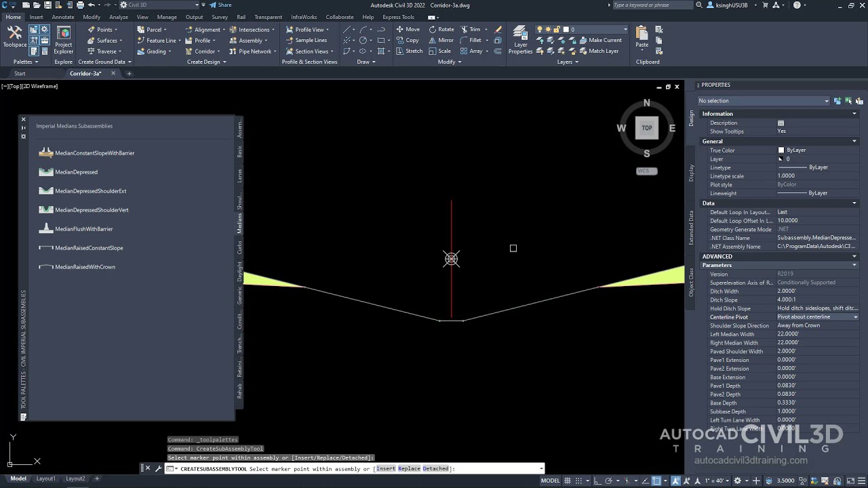Click the Erase tool icon
Screen dimensions: 868x488
tap(498, 29)
